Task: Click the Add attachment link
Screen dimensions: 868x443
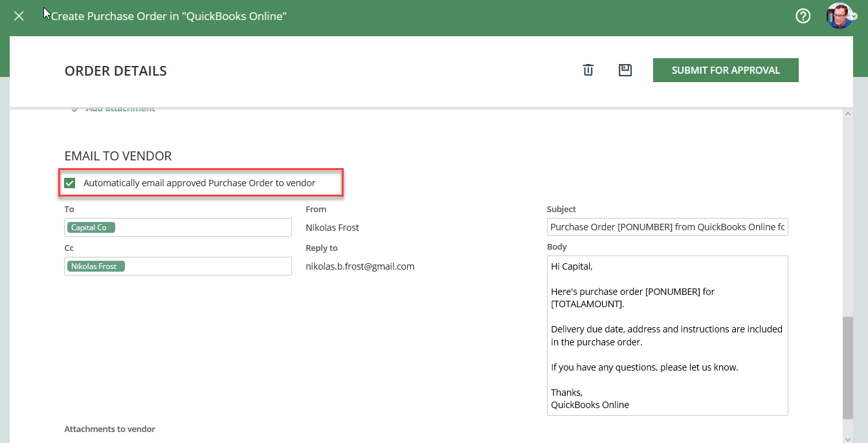Action: (x=115, y=109)
